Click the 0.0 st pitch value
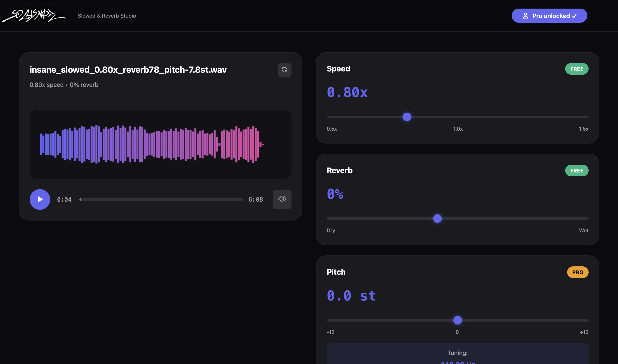This screenshot has width=618, height=364. pyautogui.click(x=351, y=295)
